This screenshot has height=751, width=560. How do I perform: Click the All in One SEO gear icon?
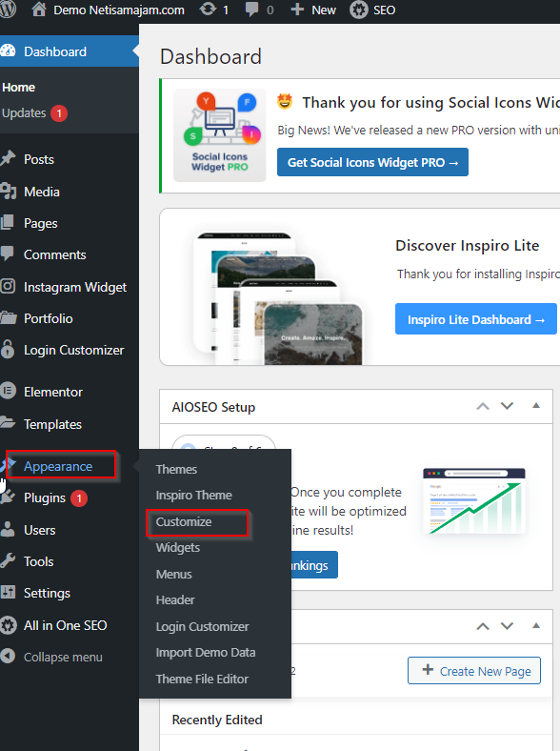point(8,625)
